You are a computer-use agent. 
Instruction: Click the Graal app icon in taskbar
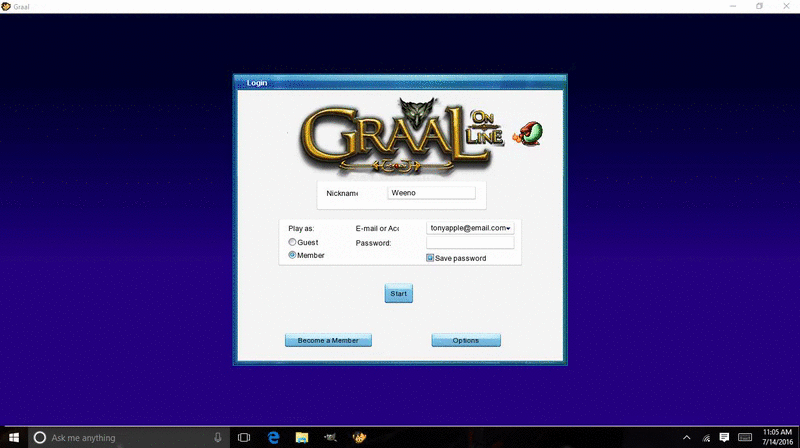[x=359, y=437]
